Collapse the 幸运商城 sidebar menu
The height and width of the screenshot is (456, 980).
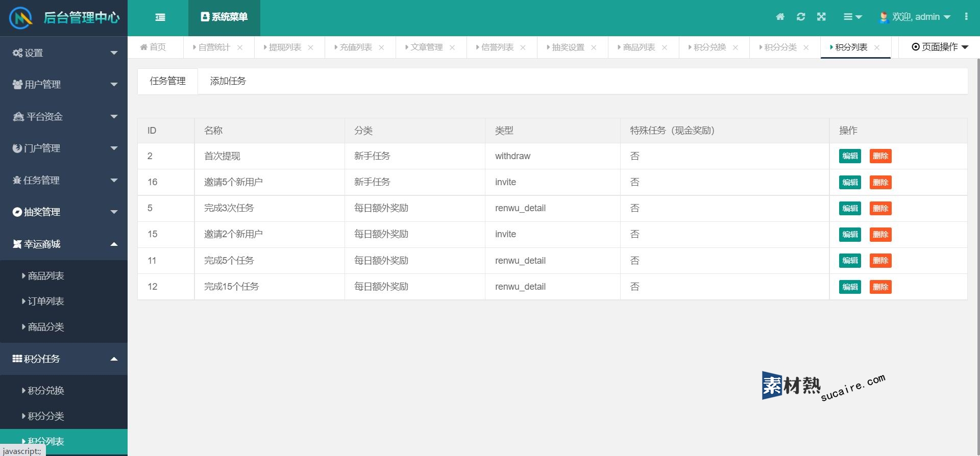64,244
